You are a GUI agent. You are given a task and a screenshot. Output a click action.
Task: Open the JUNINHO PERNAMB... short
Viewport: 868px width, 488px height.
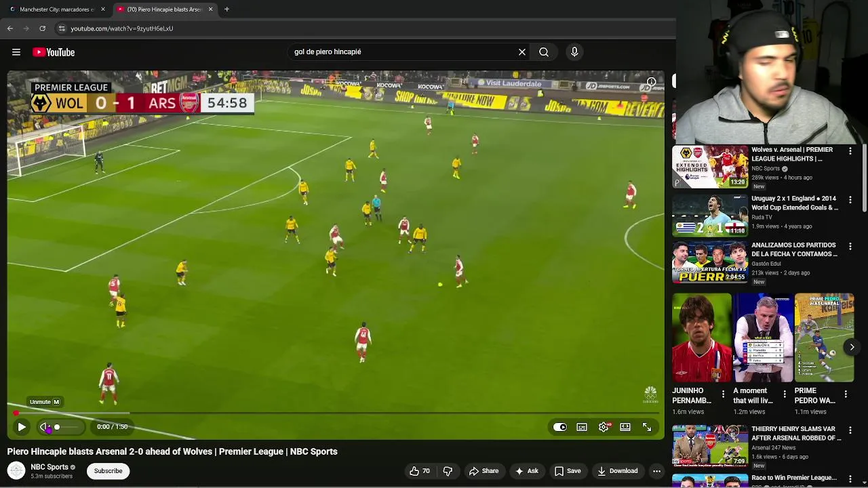point(702,338)
